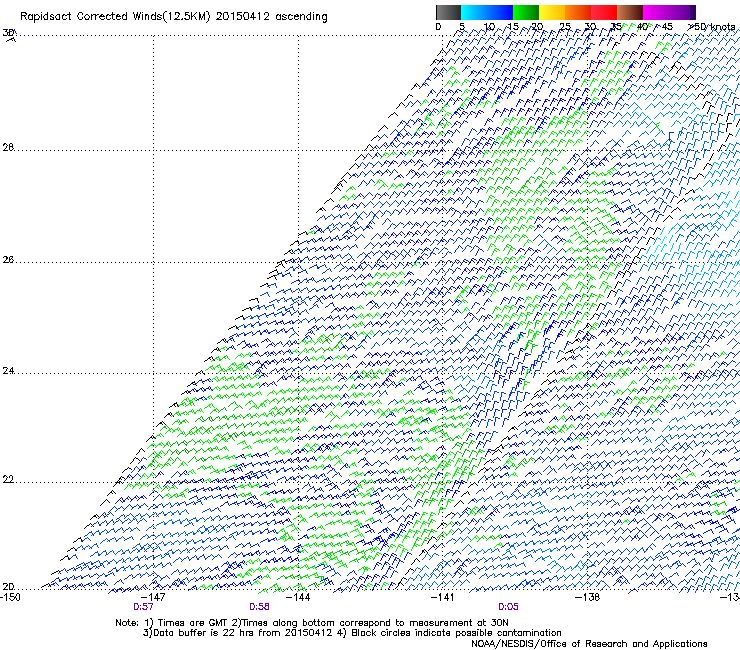740x650 pixels.
Task: Click the longitude axis label '-138'
Action: (588, 597)
